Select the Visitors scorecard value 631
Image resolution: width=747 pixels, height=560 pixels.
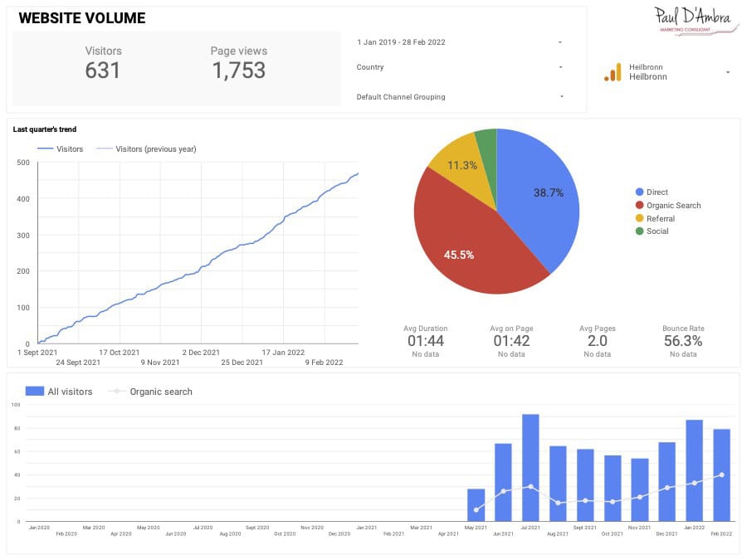[x=102, y=71]
